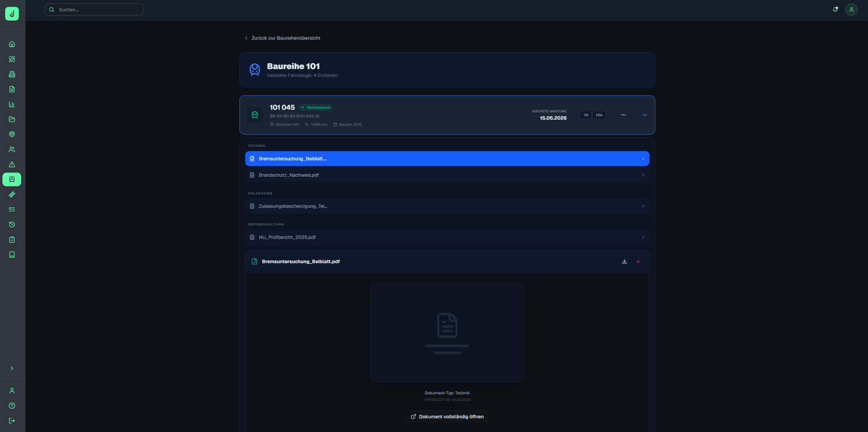
Task: Close the document preview with red X
Action: pos(638,261)
